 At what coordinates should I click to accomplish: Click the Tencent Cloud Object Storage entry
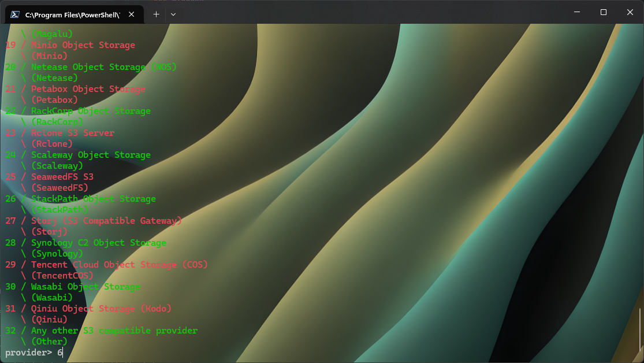[x=119, y=265]
